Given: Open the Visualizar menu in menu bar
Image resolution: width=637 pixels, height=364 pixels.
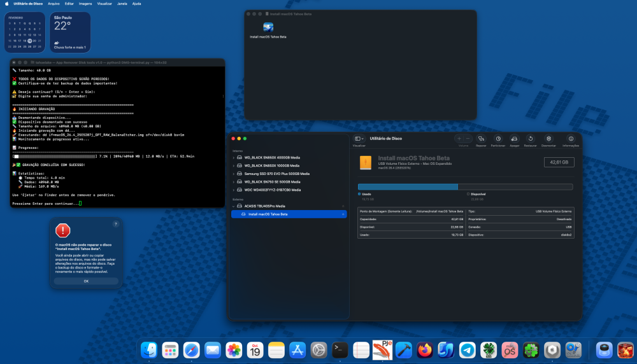Looking at the screenshot, I should [x=104, y=4].
